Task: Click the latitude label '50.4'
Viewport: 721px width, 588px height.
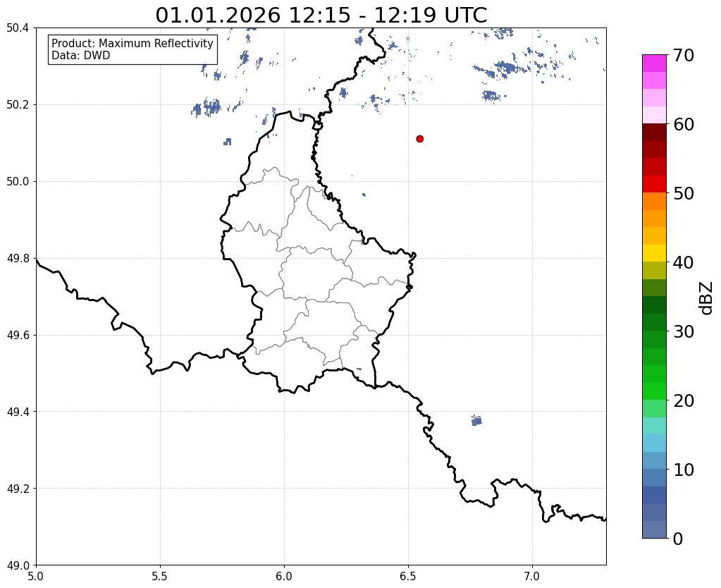Action: coord(18,28)
